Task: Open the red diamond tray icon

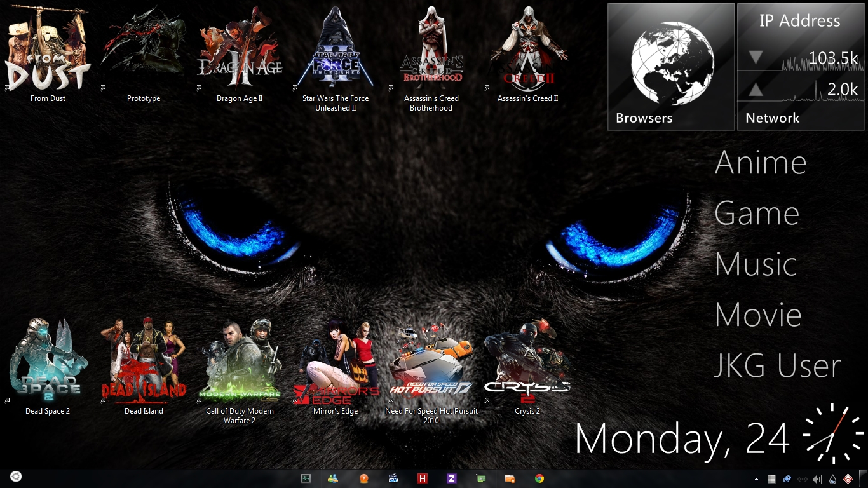Action: coord(848,479)
